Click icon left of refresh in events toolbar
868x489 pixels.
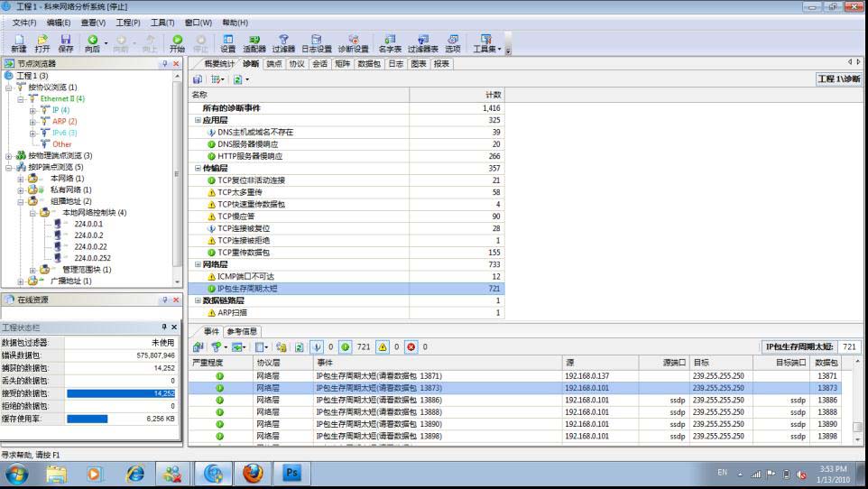(282, 347)
